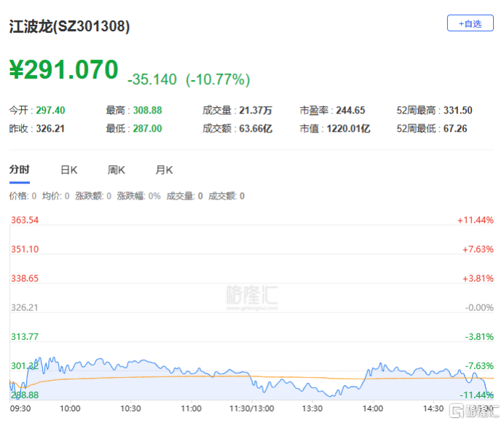The height and width of the screenshot is (423, 504).
Task: Click the +3.81% axis label
Action: (478, 278)
